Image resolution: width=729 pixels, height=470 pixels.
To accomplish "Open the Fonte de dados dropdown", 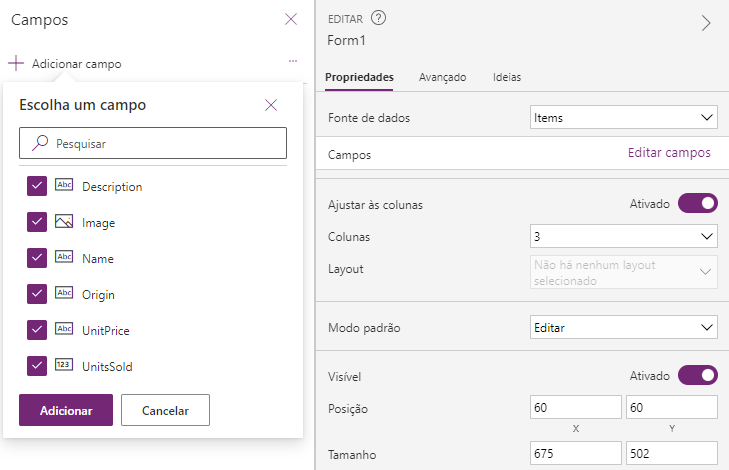I will (x=623, y=118).
